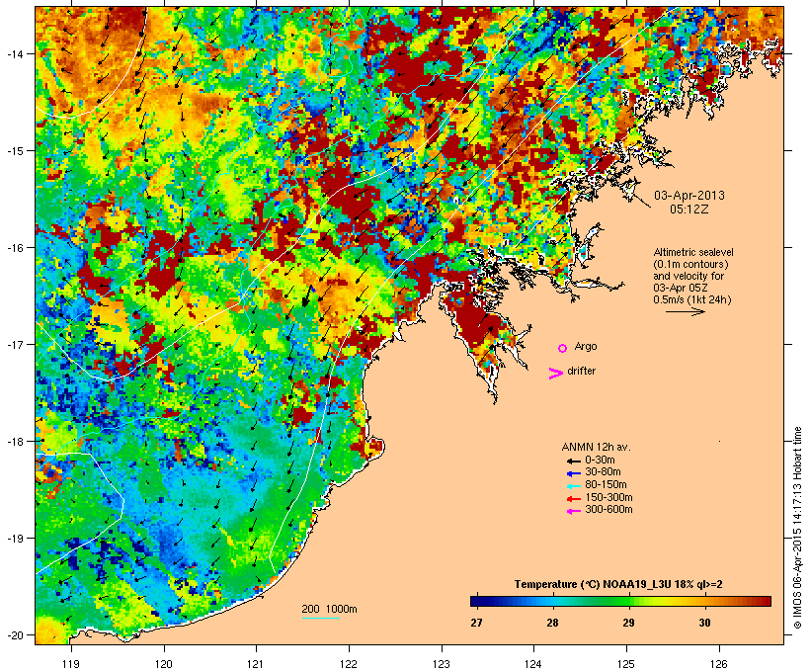This screenshot has width=810, height=672.
Task: Click the '0.5m/s (1kt 24h)' text
Action: click(692, 299)
